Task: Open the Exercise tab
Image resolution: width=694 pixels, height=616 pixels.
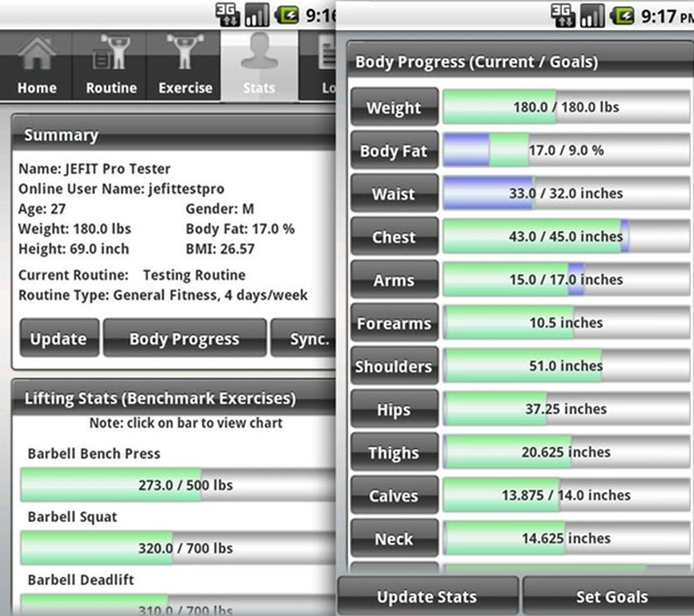Action: (x=183, y=66)
